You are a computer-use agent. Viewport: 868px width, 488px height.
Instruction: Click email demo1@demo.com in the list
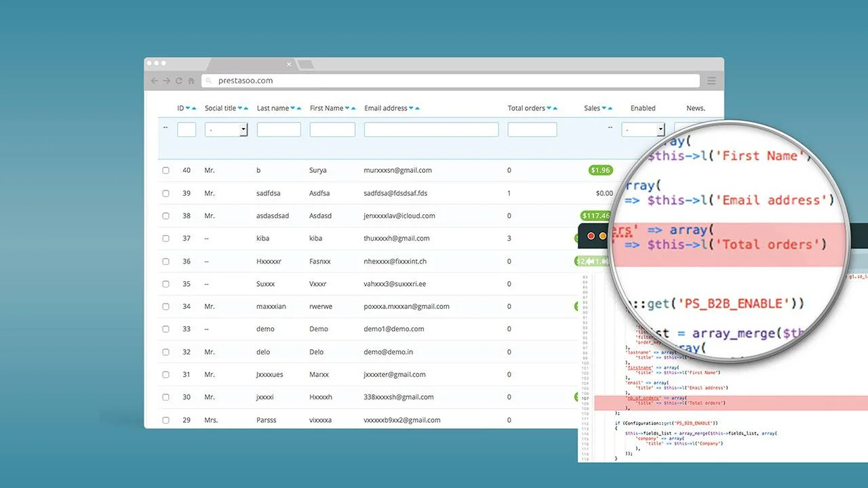393,329
